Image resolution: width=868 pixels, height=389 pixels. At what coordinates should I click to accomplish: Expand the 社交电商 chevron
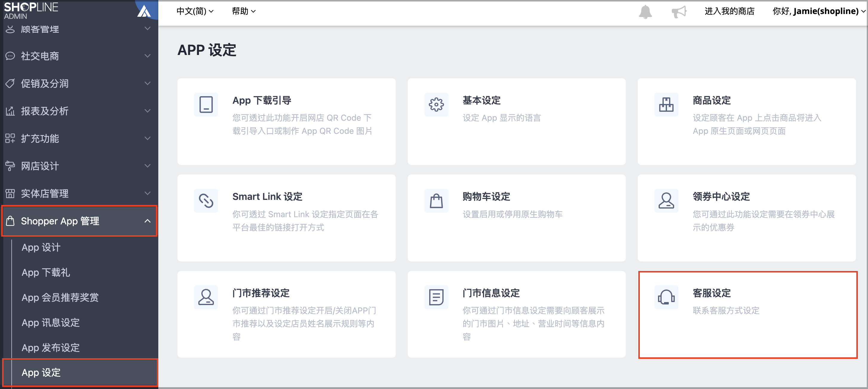147,56
